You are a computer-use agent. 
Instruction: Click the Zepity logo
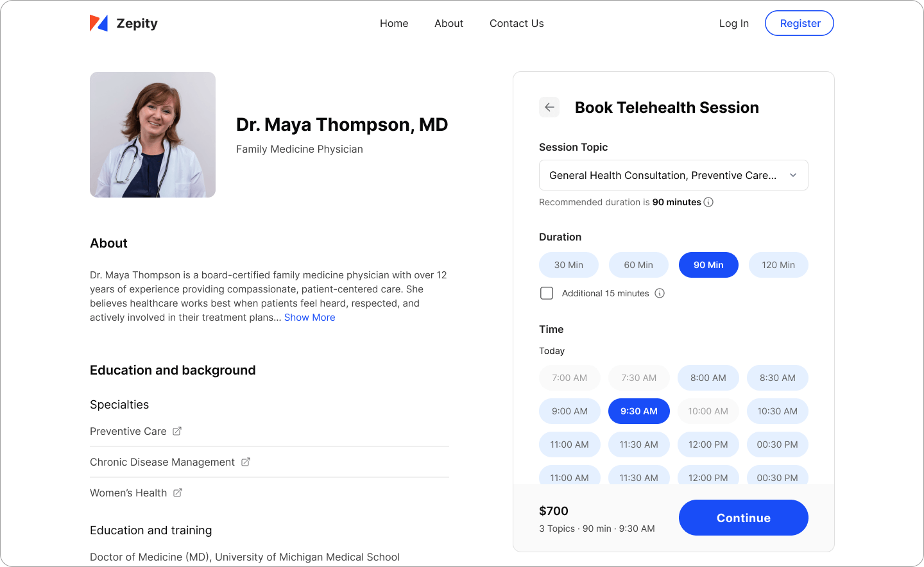[123, 23]
